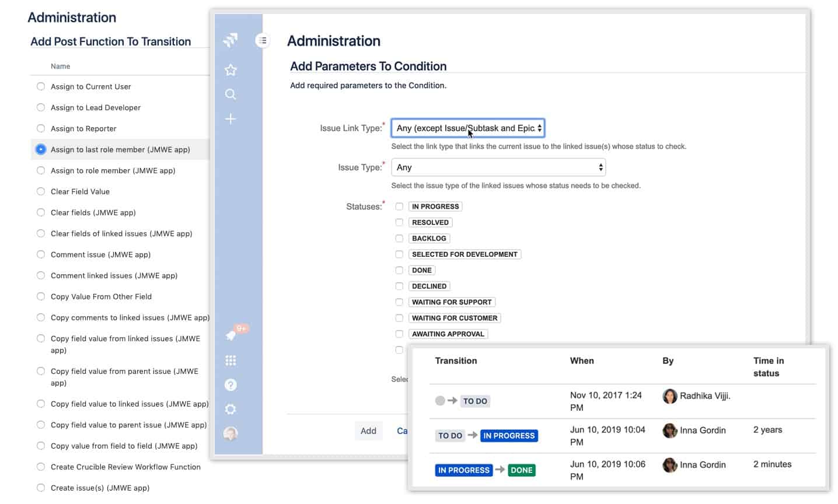Image resolution: width=838 pixels, height=504 pixels.
Task: Open Jira settings via the gear icon
Action: (231, 409)
